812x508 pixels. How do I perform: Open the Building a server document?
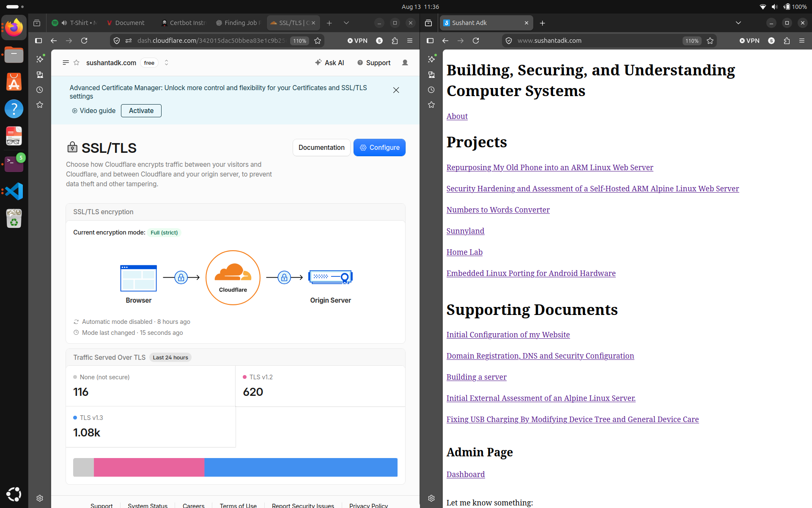[477, 377]
